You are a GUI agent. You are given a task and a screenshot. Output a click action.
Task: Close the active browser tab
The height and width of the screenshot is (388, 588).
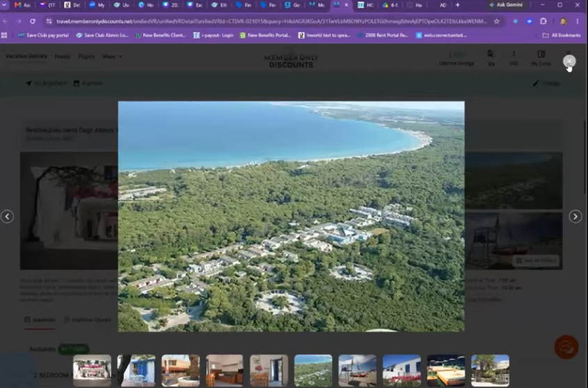(346, 5)
